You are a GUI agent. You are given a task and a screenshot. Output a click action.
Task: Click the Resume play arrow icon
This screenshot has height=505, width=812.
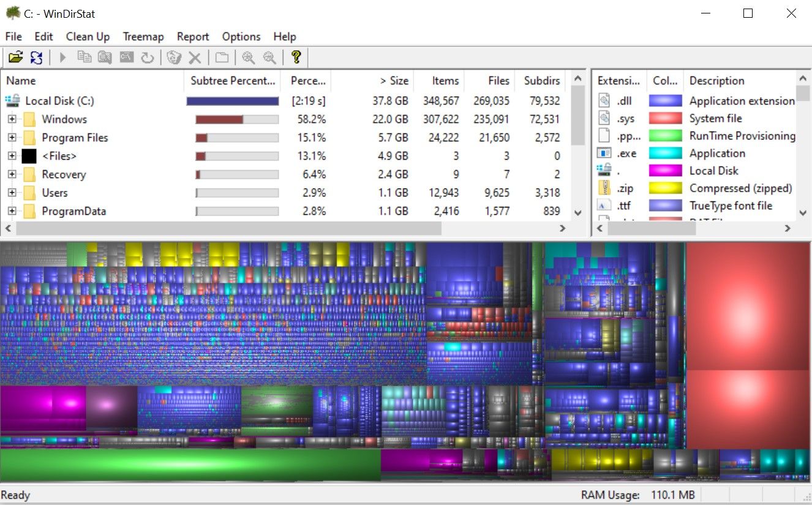pyautogui.click(x=62, y=57)
